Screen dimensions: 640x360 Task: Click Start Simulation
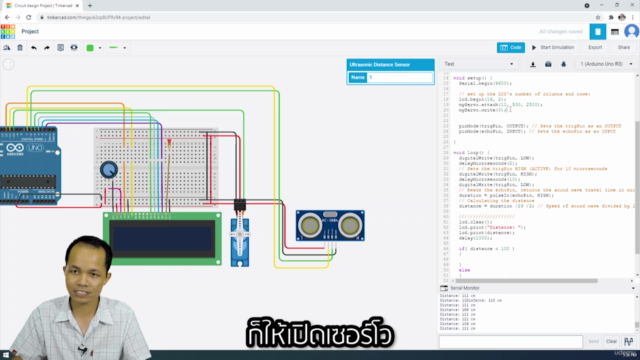[553, 47]
